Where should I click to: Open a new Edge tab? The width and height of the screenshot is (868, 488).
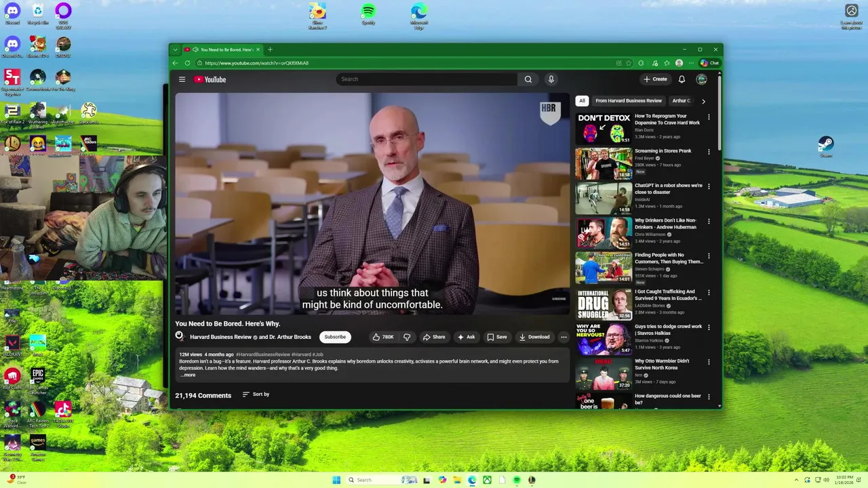270,49
